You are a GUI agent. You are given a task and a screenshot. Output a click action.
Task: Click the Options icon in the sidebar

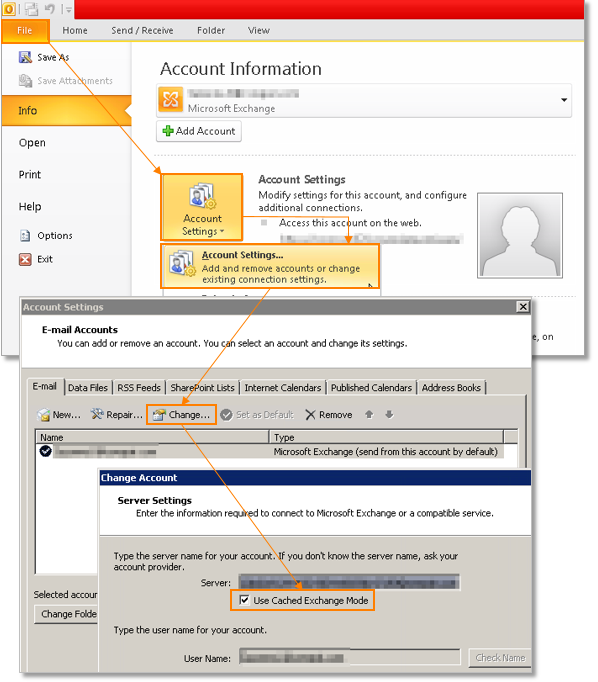point(25,236)
